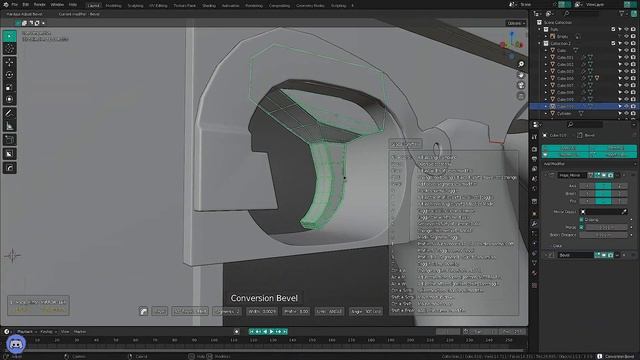Open Mirror modifier extra options dropdown

pyautogui.click(x=617, y=175)
